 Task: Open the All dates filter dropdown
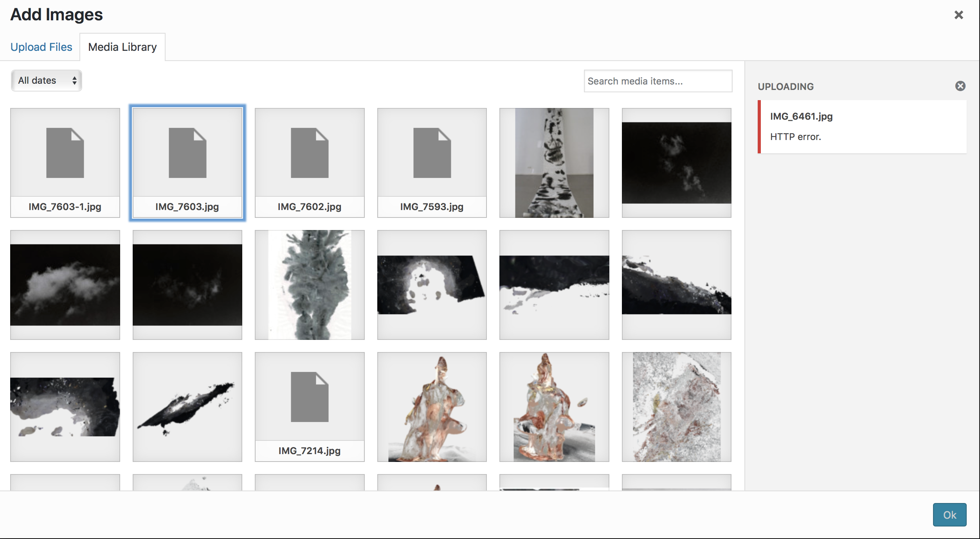[46, 81]
